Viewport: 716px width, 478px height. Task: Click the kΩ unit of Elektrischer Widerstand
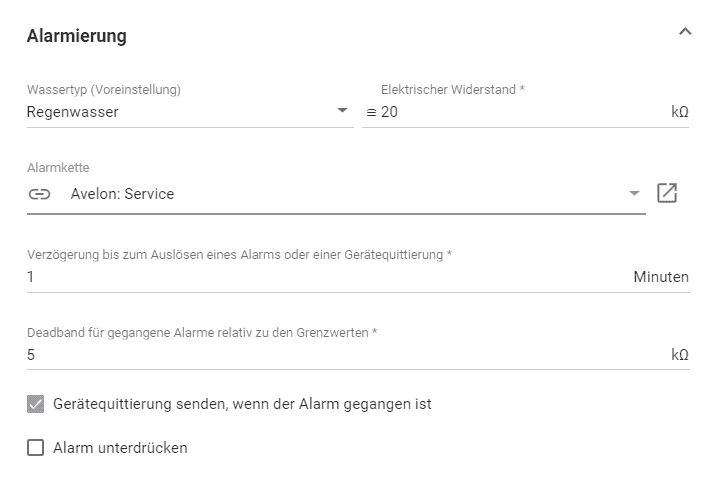tap(679, 112)
